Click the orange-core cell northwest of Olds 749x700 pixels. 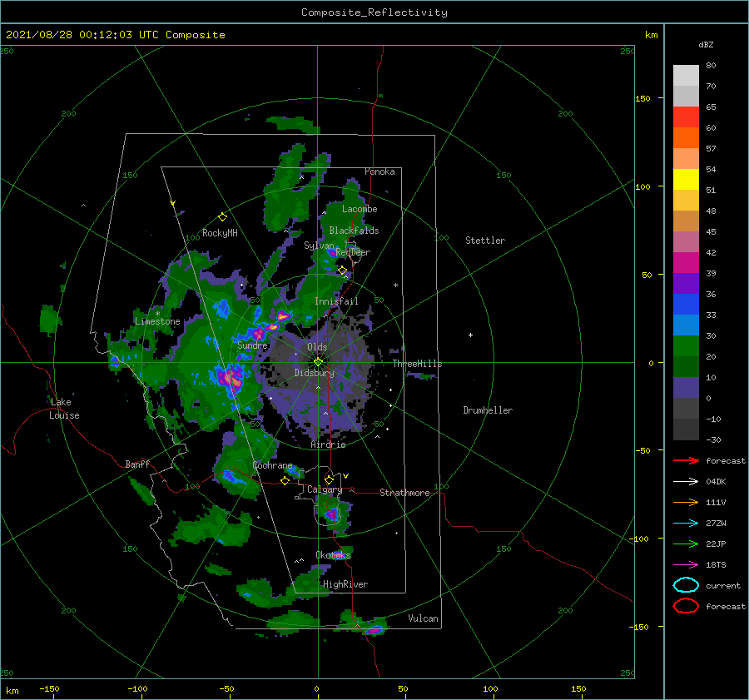(x=284, y=315)
